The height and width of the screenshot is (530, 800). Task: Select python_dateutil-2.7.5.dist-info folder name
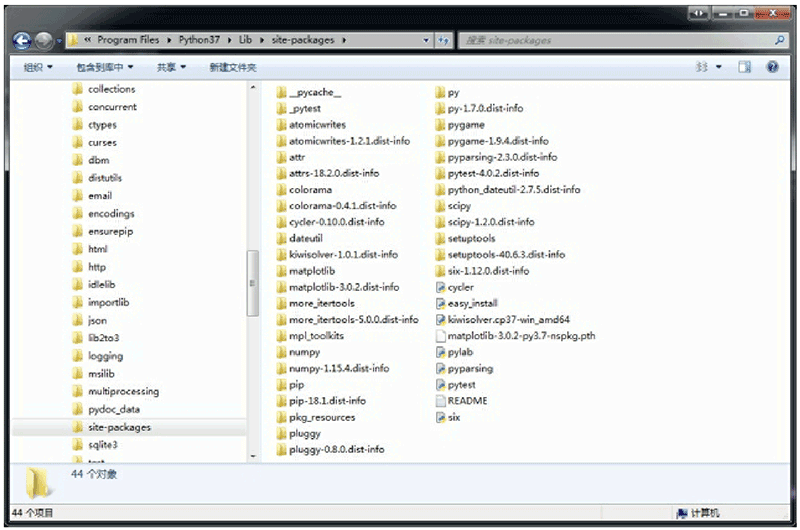[x=514, y=190]
